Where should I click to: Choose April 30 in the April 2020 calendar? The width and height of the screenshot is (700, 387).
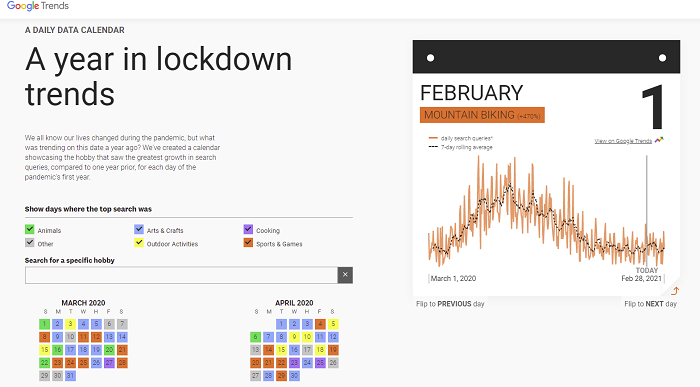[294, 376]
